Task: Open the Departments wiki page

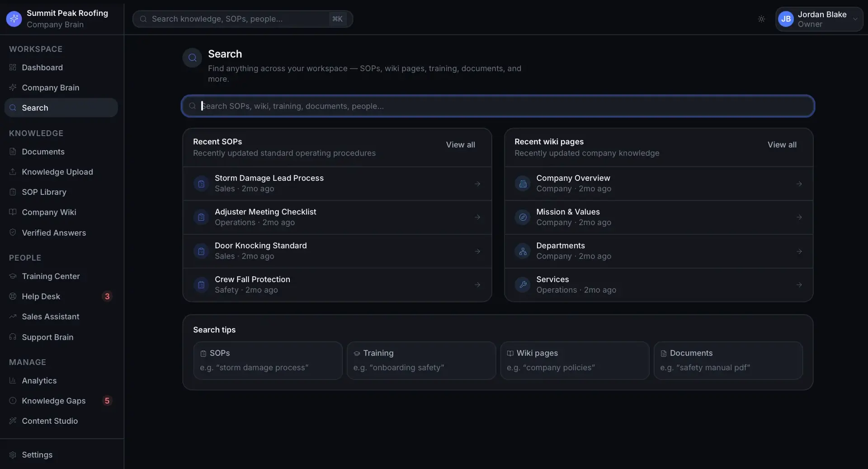Action: [659, 251]
